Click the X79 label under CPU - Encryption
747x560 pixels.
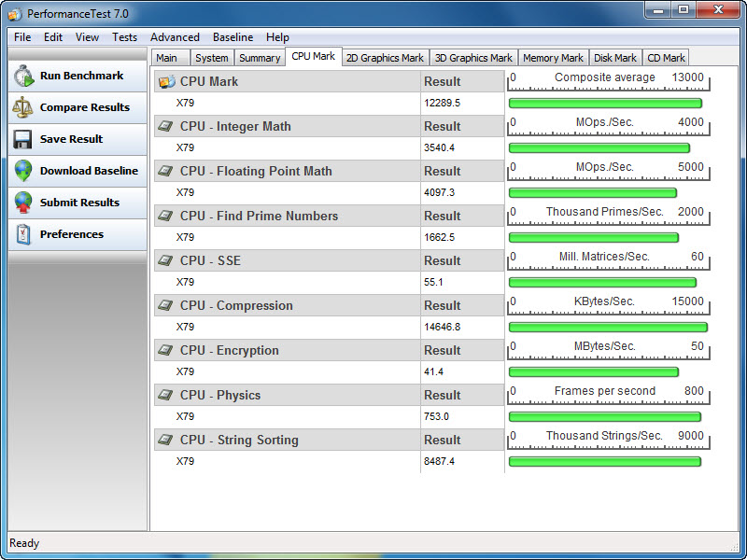coord(185,371)
